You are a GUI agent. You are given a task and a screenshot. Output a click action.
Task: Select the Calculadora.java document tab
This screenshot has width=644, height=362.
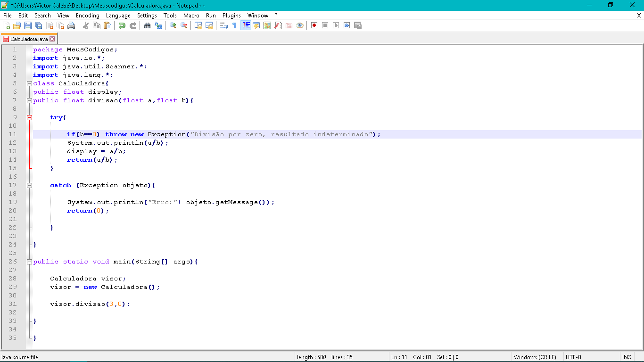pyautogui.click(x=28, y=39)
